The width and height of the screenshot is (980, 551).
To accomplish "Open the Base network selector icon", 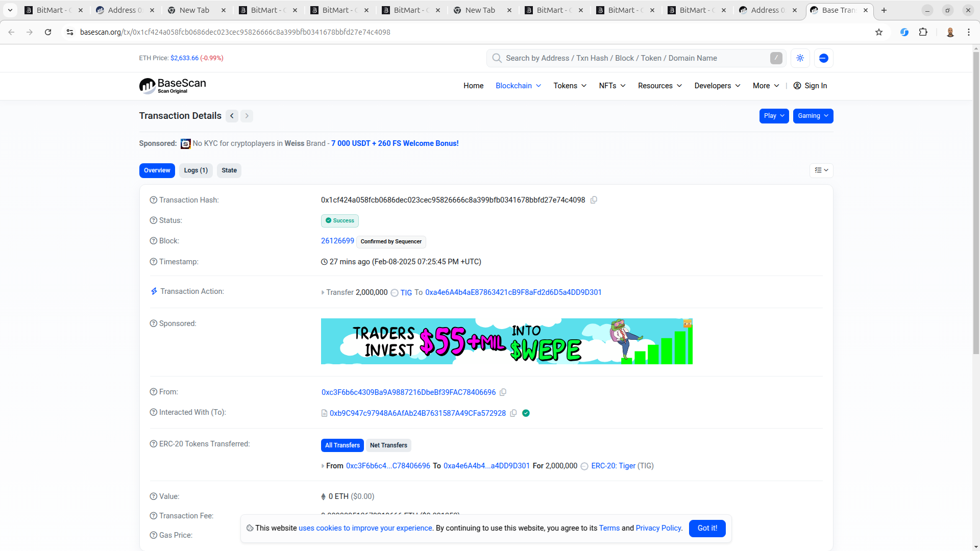I will tap(823, 58).
